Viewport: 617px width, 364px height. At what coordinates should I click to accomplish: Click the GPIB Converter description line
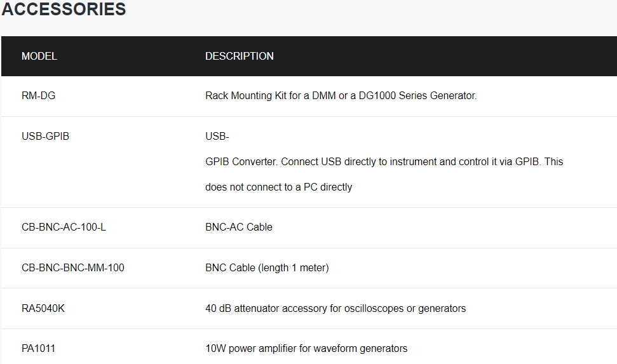click(384, 162)
